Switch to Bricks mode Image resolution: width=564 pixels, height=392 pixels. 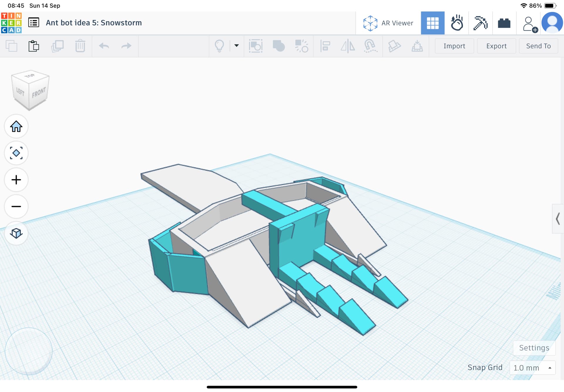pos(504,23)
